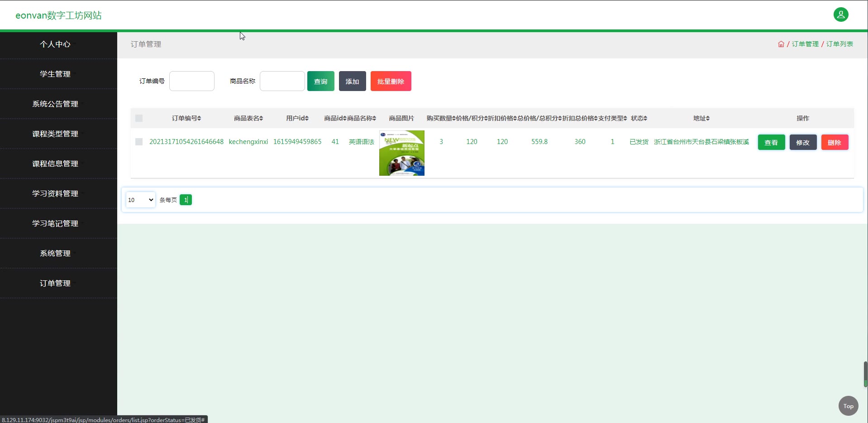Focus the 订单编号 search input

tap(192, 81)
